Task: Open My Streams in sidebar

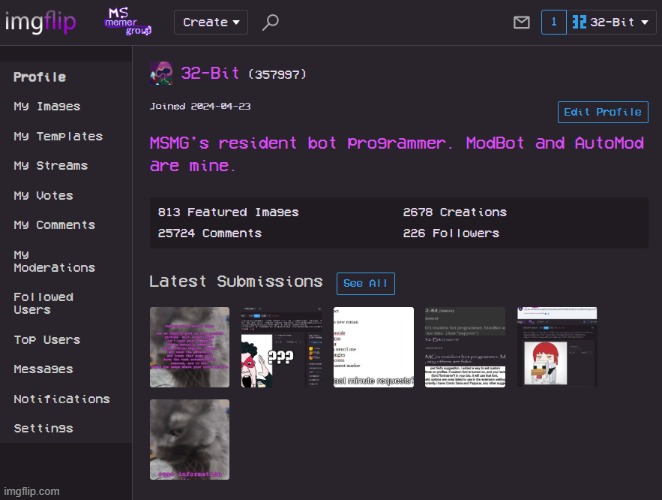Action: pyautogui.click(x=51, y=166)
